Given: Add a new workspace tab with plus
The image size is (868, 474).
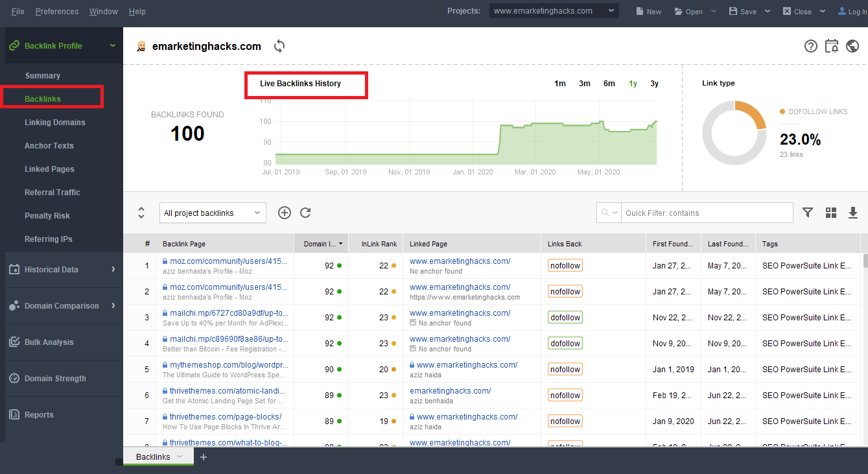Looking at the screenshot, I should pos(204,457).
